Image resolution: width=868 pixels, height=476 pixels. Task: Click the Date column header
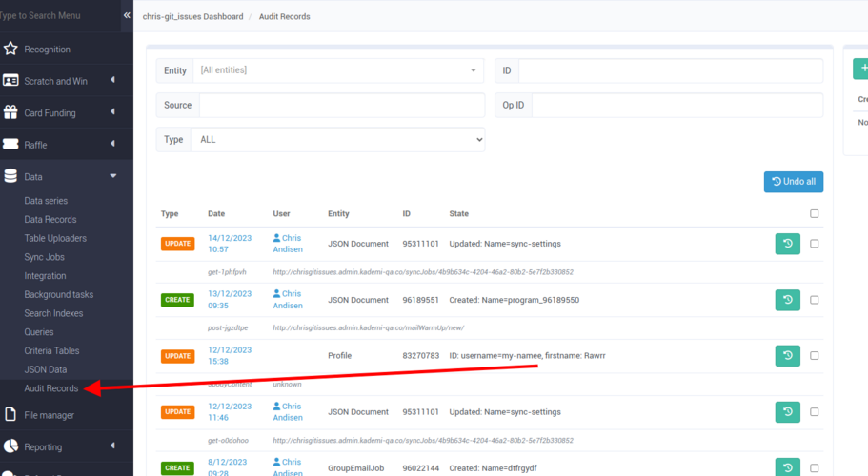point(216,213)
